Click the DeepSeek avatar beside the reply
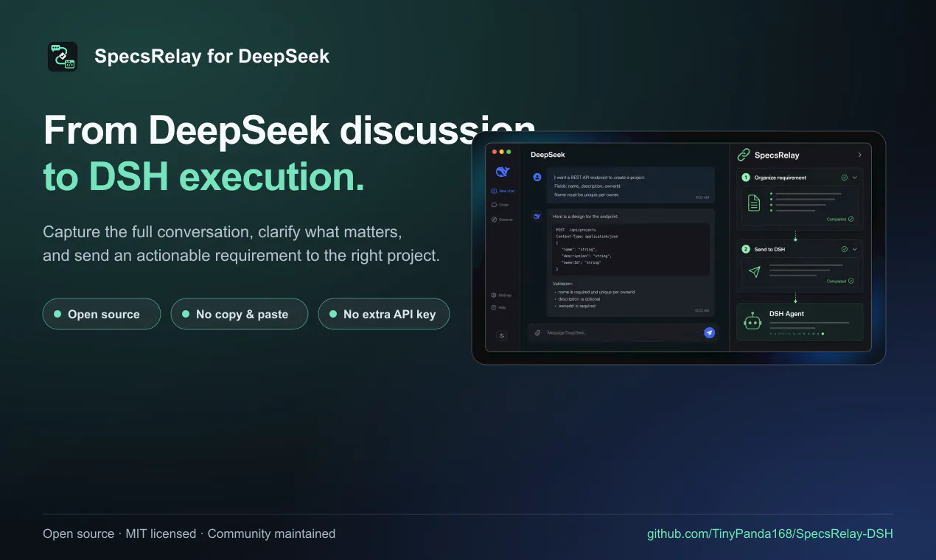Image resolution: width=936 pixels, height=560 pixels. pos(537,216)
